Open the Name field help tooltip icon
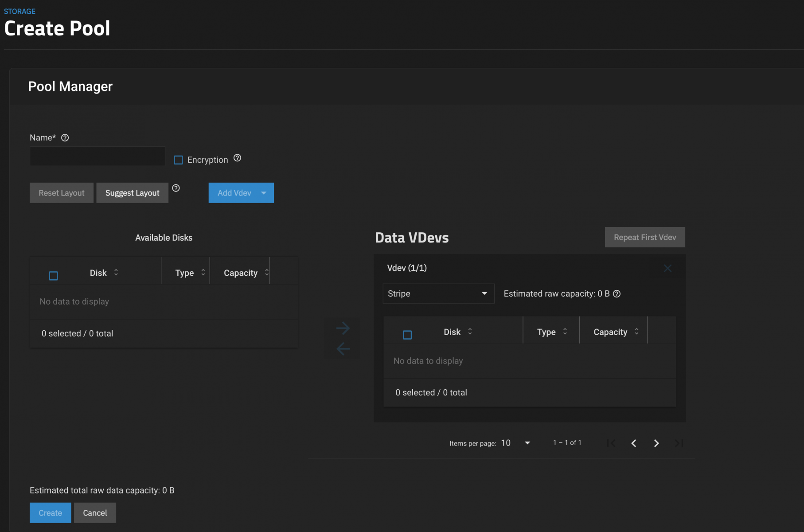Image resolution: width=804 pixels, height=532 pixels. point(65,138)
